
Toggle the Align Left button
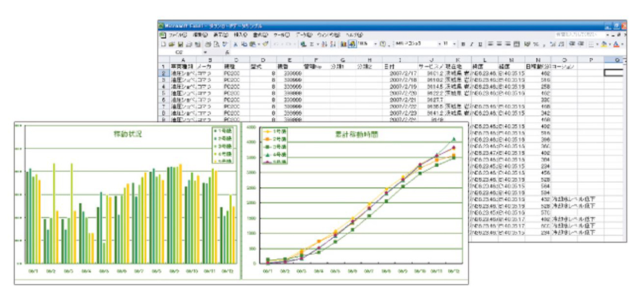490,44
